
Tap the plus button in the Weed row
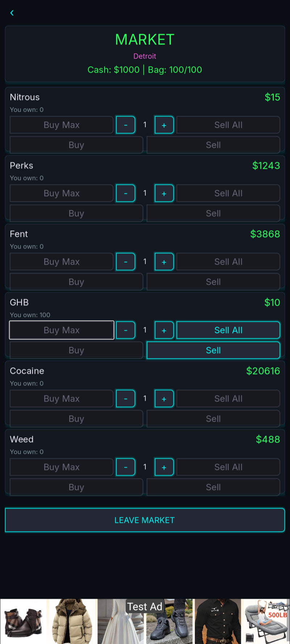(164, 467)
